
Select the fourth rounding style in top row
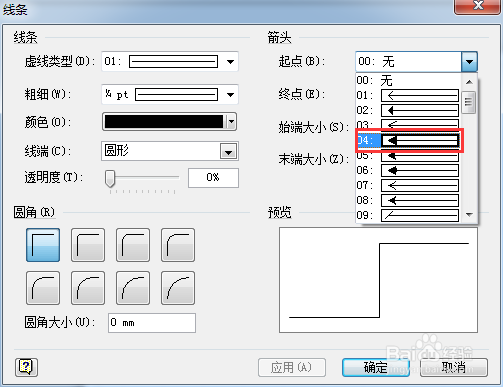pos(178,245)
